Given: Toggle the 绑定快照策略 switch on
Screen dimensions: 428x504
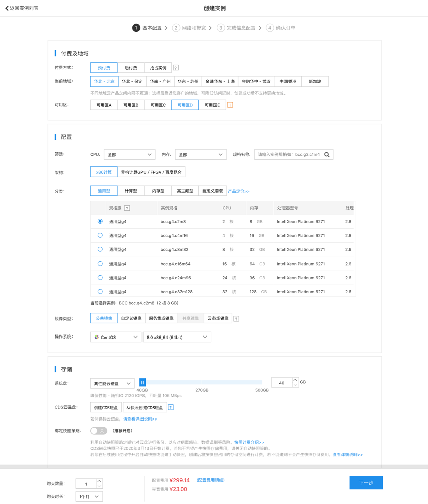Looking at the screenshot, I should [x=99, y=431].
